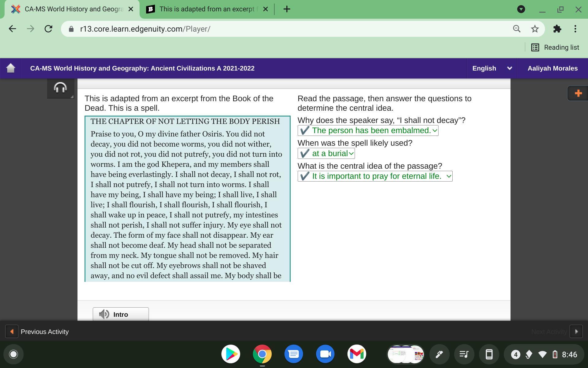Open Zoom app from the shelf
The image size is (588, 368).
point(325,354)
